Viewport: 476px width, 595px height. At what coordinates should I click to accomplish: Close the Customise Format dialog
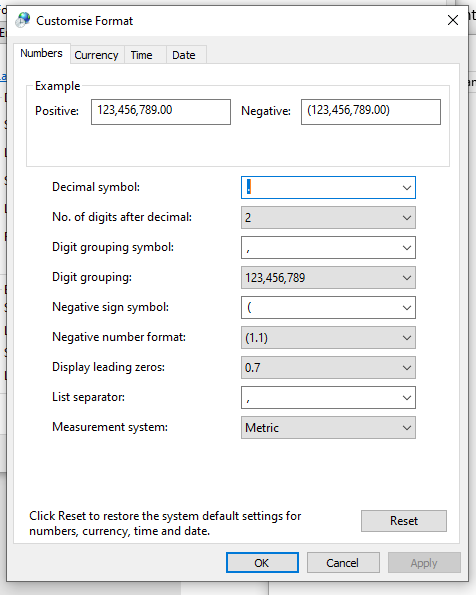click(452, 20)
